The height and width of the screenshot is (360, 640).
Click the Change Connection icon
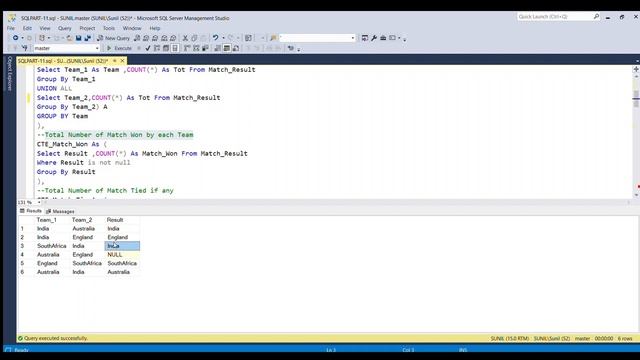point(24,48)
